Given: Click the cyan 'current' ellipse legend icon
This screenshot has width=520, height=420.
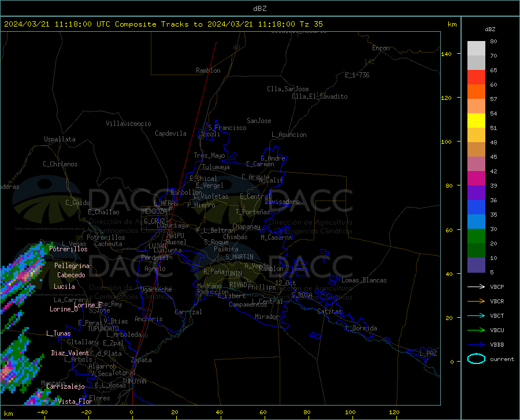Looking at the screenshot, I should [x=476, y=359].
